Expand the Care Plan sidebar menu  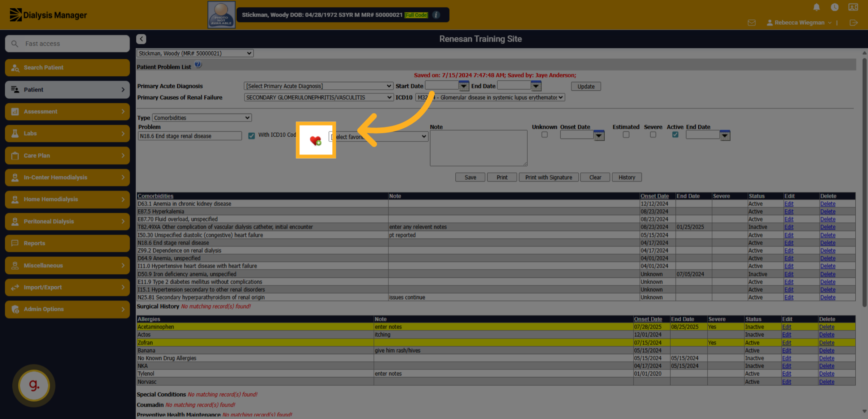pos(67,155)
